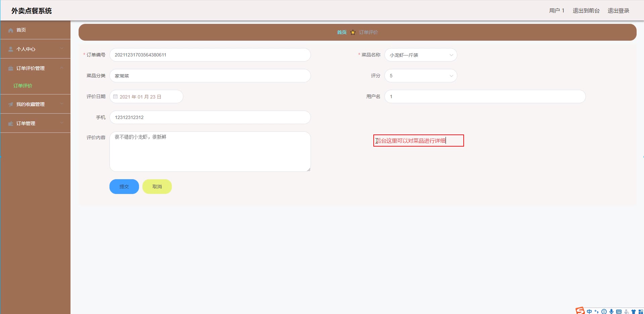The height and width of the screenshot is (314, 644).
Task: Click the 菜品分类 input field
Action: pyautogui.click(x=210, y=76)
